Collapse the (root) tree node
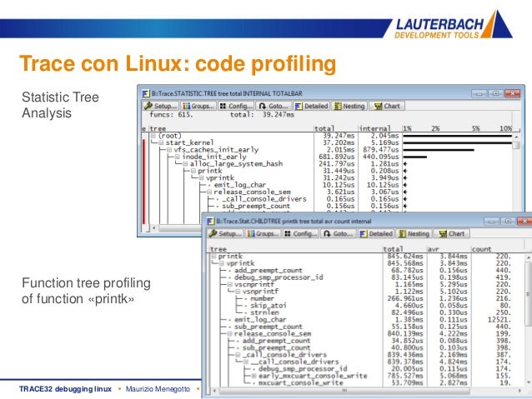Image resolution: width=532 pixels, height=399 pixels. pos(153,136)
